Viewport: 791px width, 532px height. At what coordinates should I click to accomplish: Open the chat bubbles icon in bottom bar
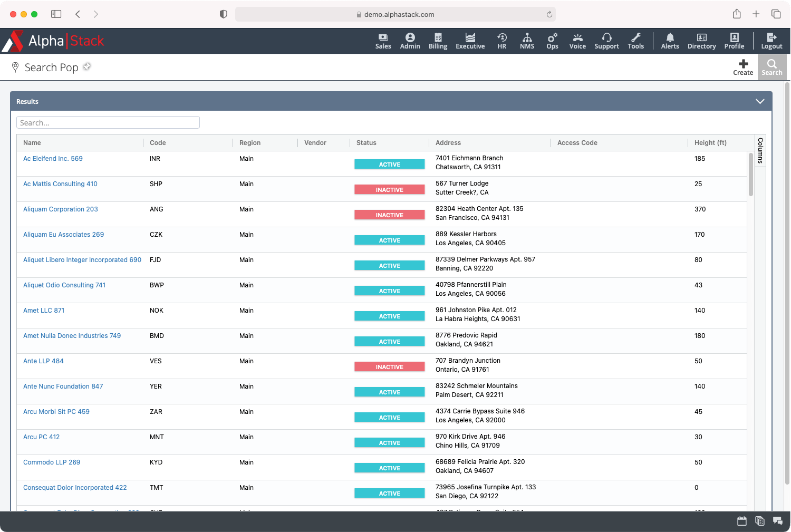pos(778,521)
